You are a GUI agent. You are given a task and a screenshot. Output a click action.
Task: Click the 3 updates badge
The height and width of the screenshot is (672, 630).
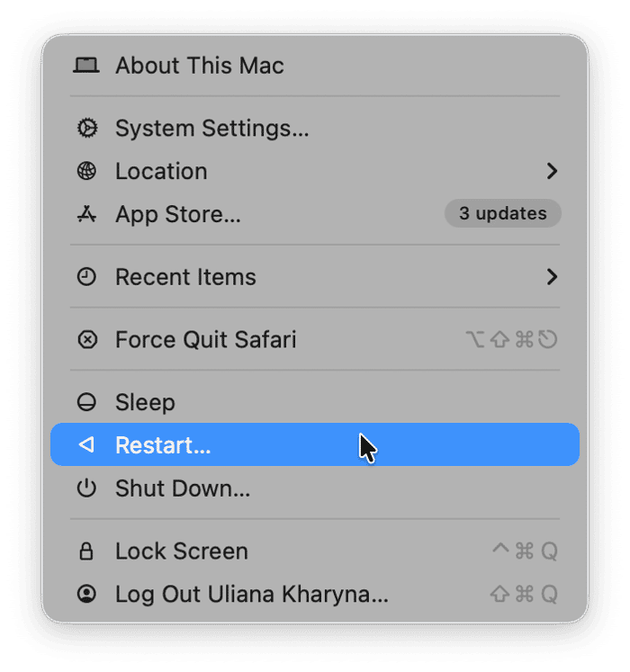pyautogui.click(x=502, y=214)
